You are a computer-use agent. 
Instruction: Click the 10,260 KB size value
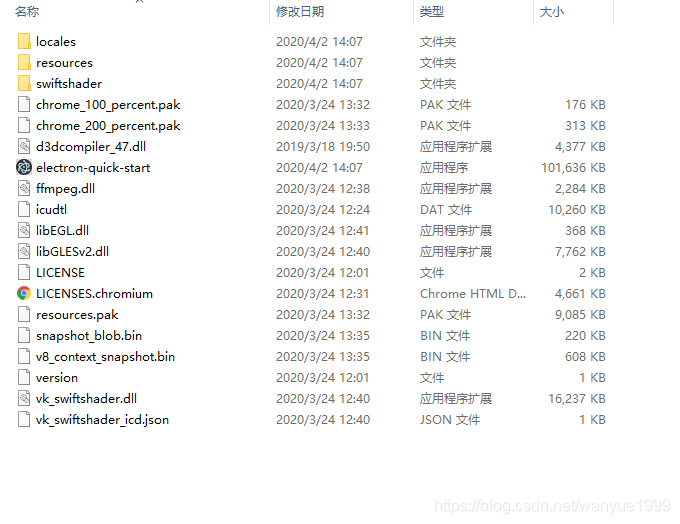click(577, 210)
